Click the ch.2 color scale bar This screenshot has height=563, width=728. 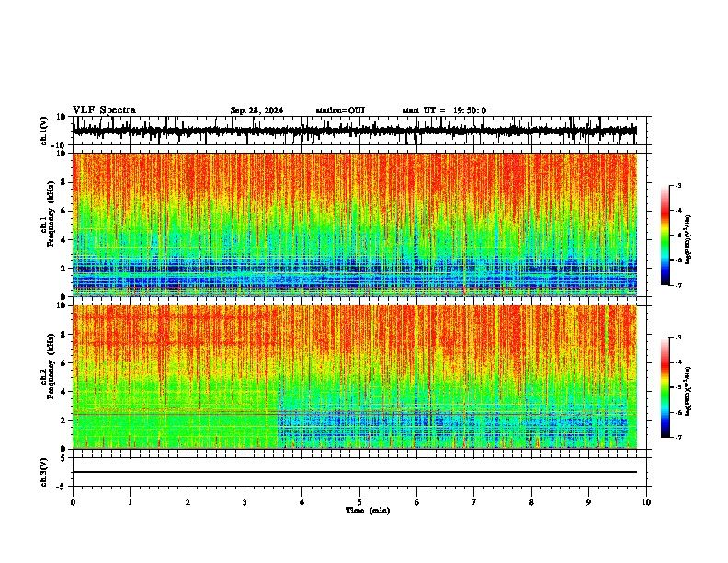point(665,387)
